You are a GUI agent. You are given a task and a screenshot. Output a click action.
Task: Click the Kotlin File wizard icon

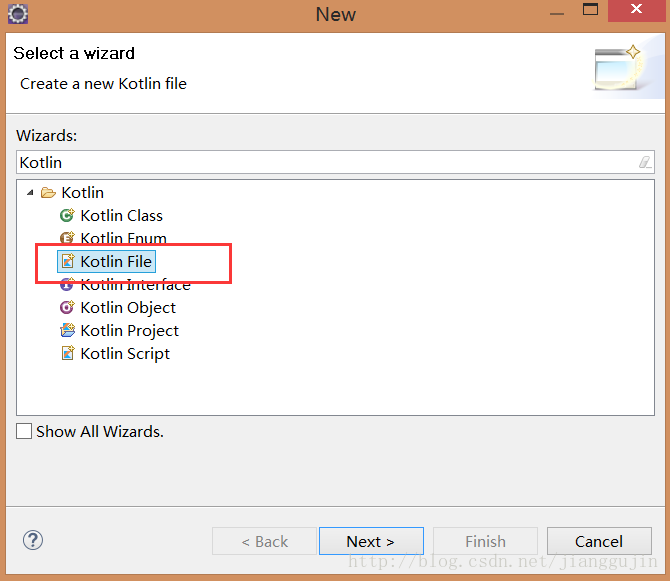[x=68, y=261]
